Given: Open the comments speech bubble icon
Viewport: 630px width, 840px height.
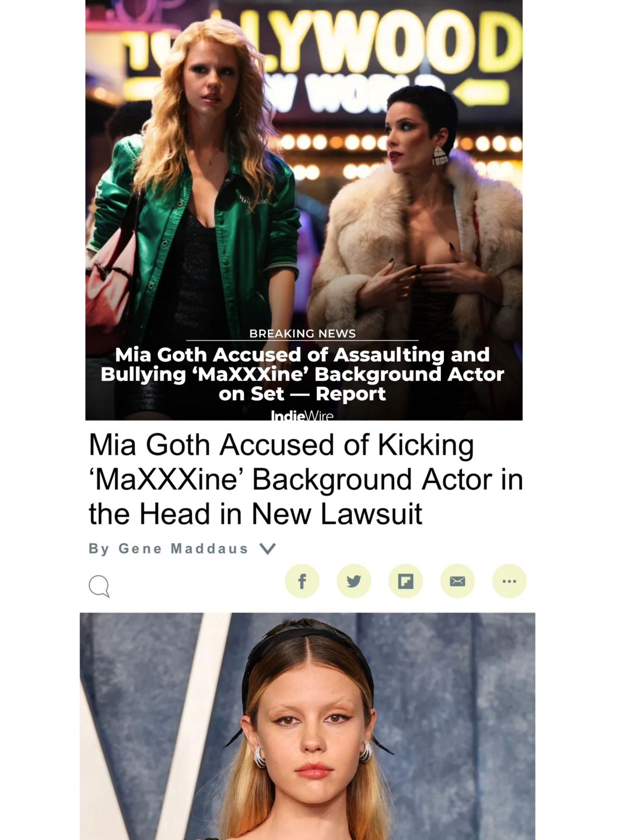Looking at the screenshot, I should [x=99, y=586].
